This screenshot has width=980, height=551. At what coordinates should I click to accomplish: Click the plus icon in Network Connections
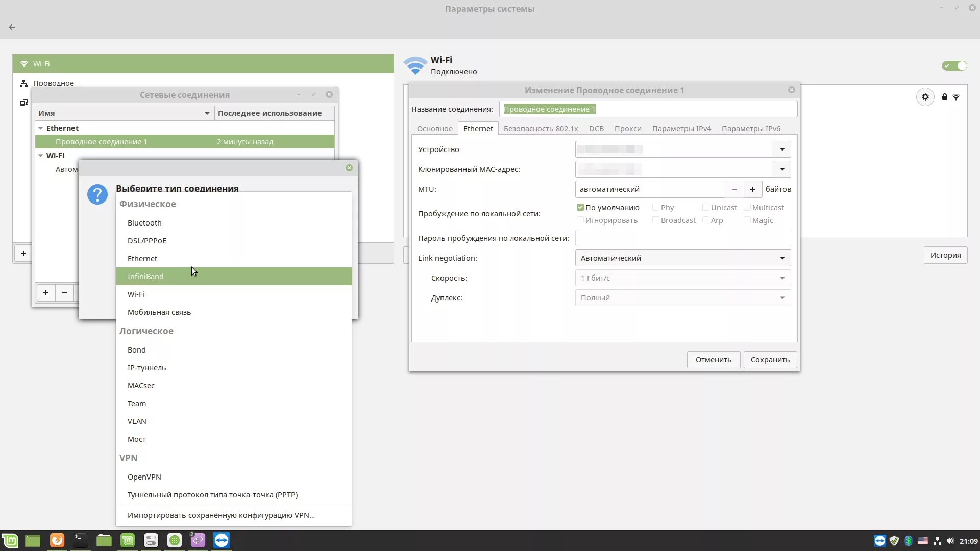point(46,293)
